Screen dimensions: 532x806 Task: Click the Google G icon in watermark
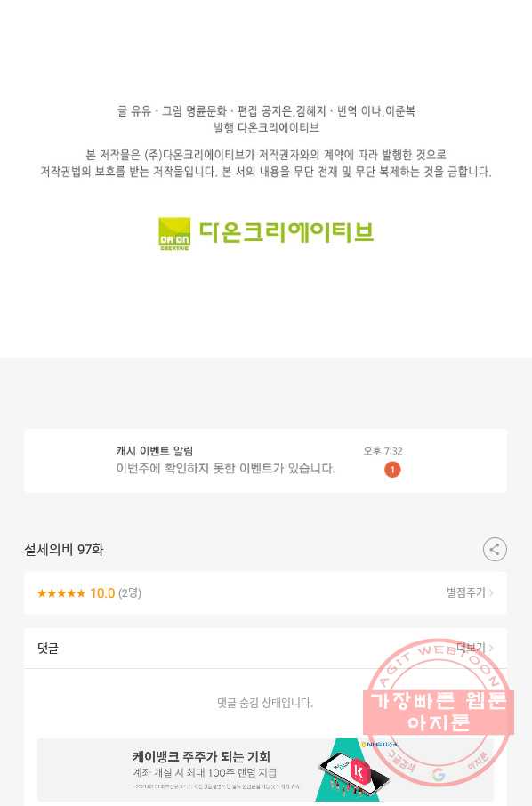[439, 774]
